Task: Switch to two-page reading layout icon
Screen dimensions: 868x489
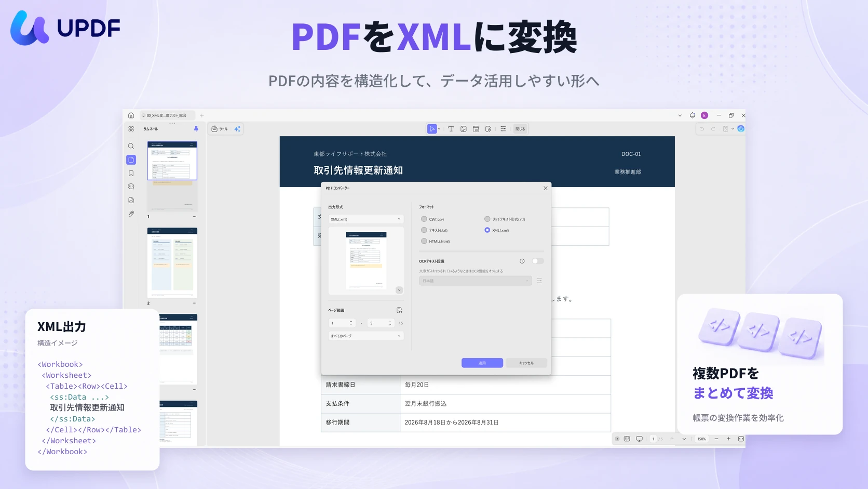Action: point(627,439)
